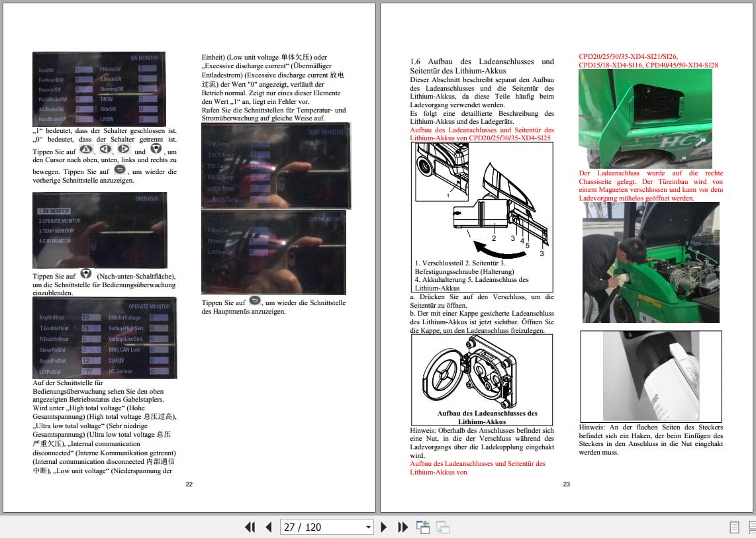756x538 pixels.
Task: Click the red text 'Der Ladeanschluss wurde auf die rechte'
Action: pos(651,173)
